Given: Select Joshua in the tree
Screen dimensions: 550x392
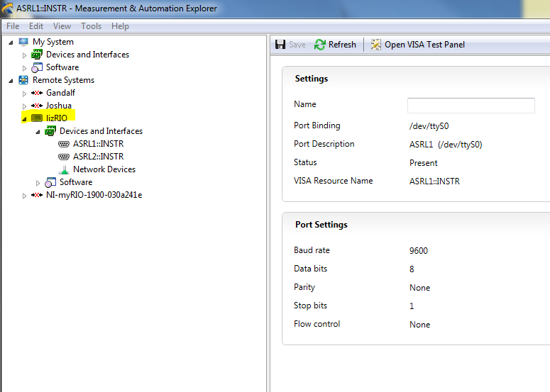Looking at the screenshot, I should (59, 106).
